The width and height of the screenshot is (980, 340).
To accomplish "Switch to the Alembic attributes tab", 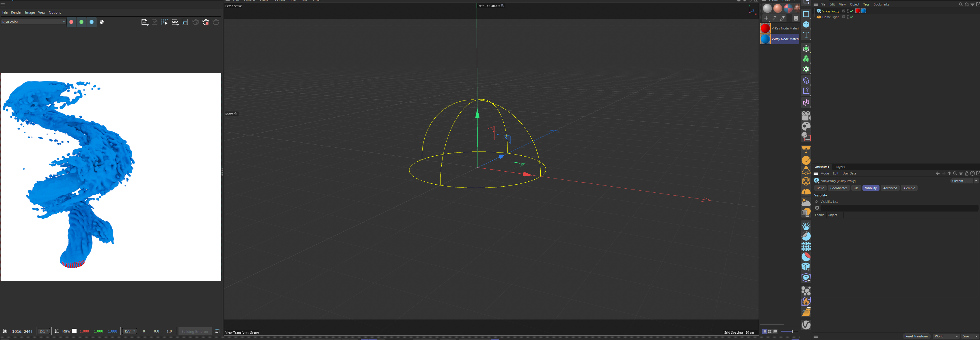I will point(909,188).
